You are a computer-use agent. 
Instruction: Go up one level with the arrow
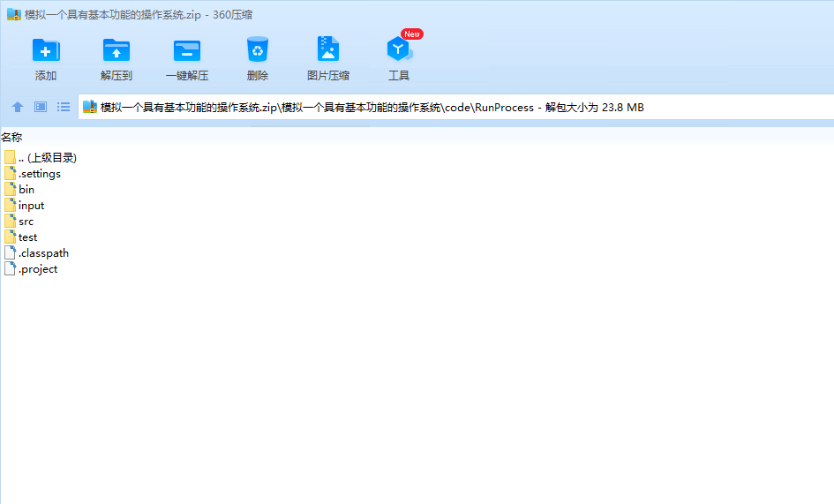[x=18, y=107]
